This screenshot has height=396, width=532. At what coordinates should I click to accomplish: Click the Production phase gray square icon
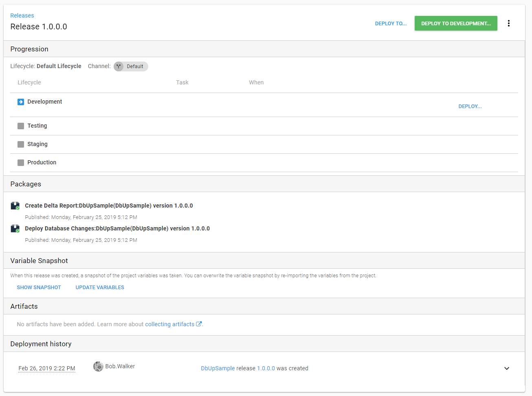point(21,163)
